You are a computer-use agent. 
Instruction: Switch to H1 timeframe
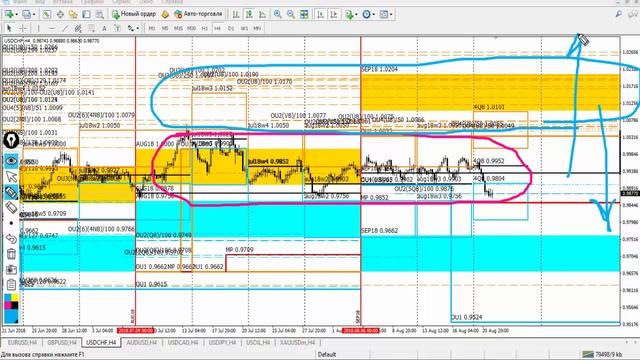click(204, 28)
